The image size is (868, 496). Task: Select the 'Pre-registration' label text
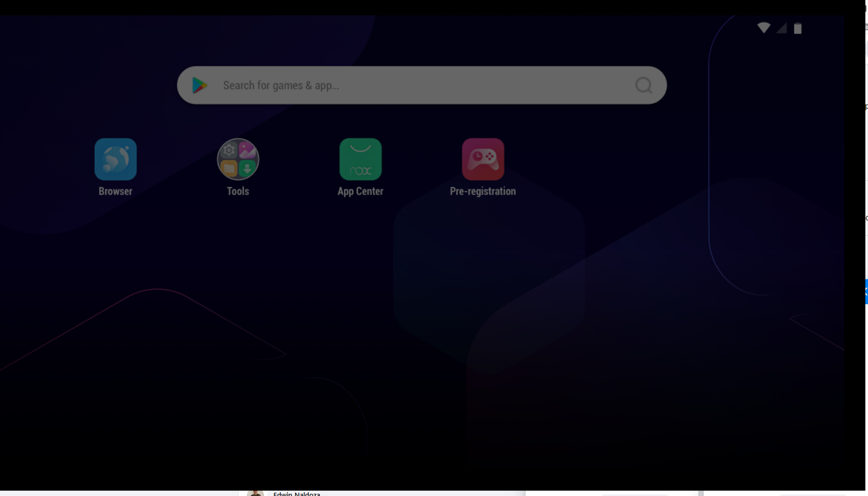click(483, 191)
